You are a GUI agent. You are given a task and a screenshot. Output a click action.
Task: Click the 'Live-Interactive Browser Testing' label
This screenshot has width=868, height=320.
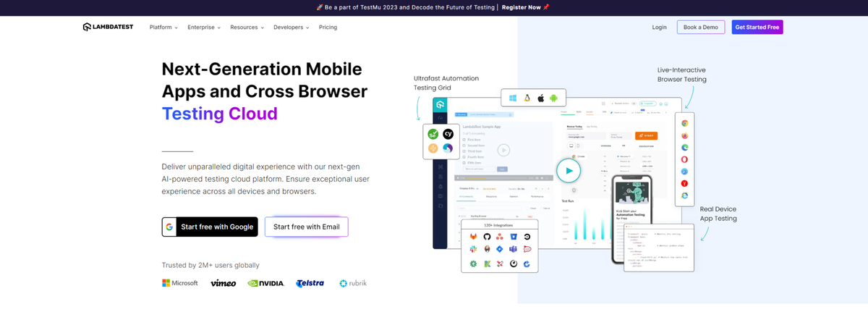[682, 75]
